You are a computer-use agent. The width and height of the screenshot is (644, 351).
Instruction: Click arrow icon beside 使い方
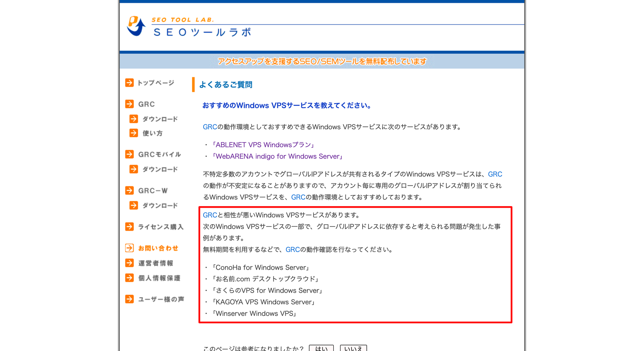[x=134, y=133]
